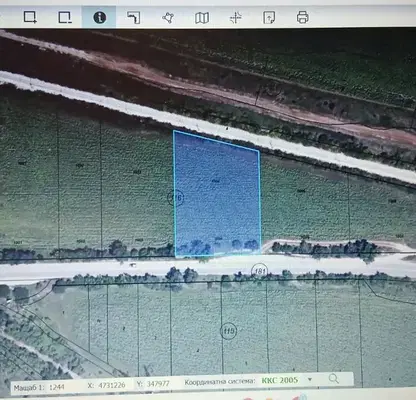The width and height of the screenshot is (416, 400).
Task: Expand the Координатна система dropdown arrow
Action: click(310, 380)
